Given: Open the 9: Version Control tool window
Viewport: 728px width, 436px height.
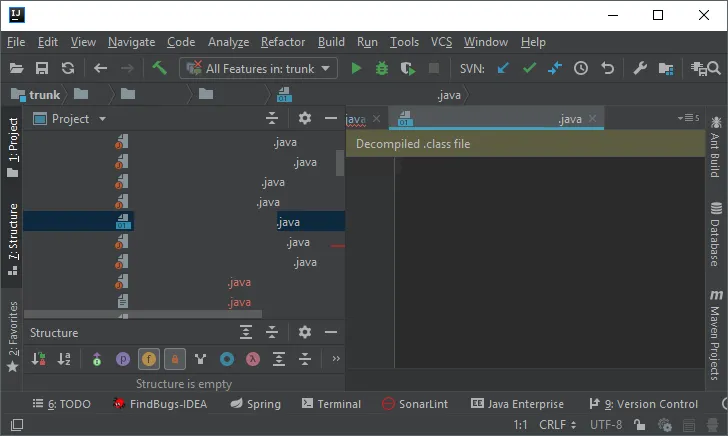Looking at the screenshot, I should pos(644,404).
